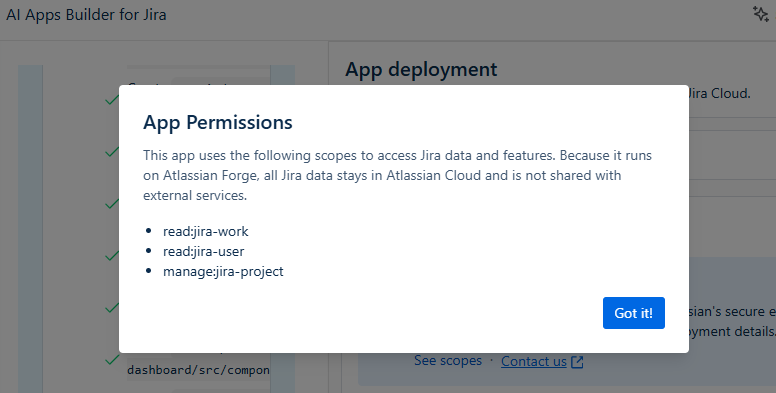Click the dashboard/src/compon file path
Viewport: 776px width, 393px height.
[198, 370]
